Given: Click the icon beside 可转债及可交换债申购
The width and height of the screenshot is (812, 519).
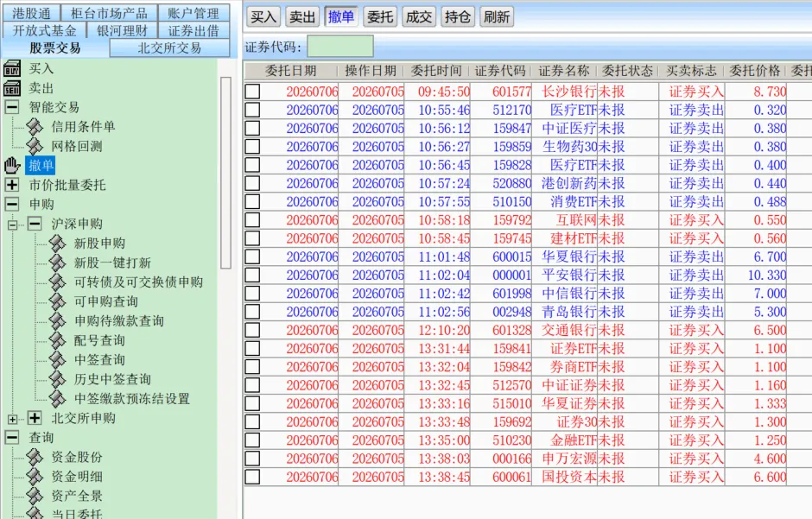Looking at the screenshot, I should (58, 282).
